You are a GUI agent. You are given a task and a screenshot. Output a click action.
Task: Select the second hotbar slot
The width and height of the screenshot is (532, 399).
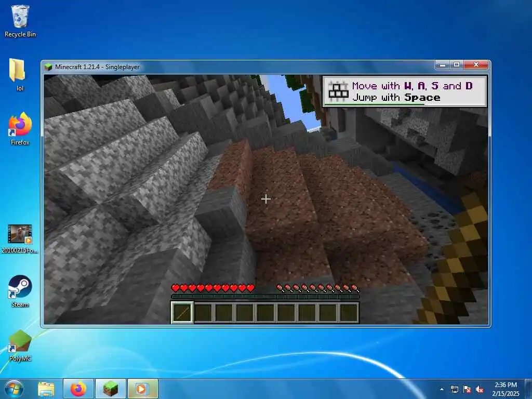pyautogui.click(x=203, y=312)
